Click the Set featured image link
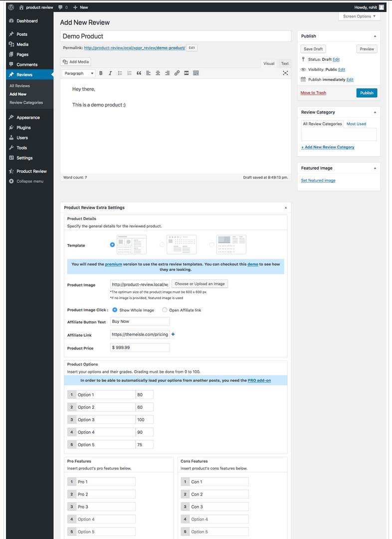This screenshot has width=392, height=539. (318, 180)
